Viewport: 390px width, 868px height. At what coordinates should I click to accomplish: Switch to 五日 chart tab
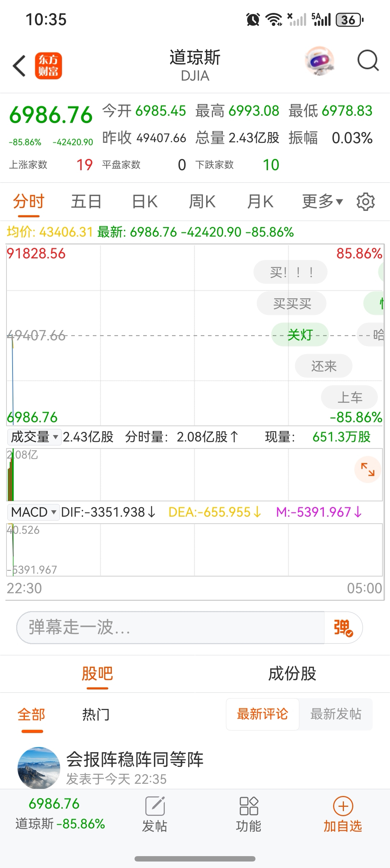click(x=86, y=202)
